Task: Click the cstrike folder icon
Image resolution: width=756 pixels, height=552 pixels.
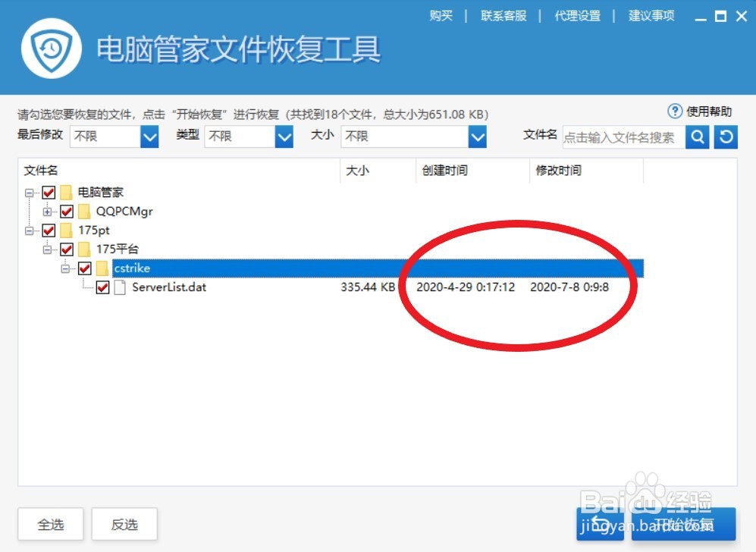Action: [102, 268]
